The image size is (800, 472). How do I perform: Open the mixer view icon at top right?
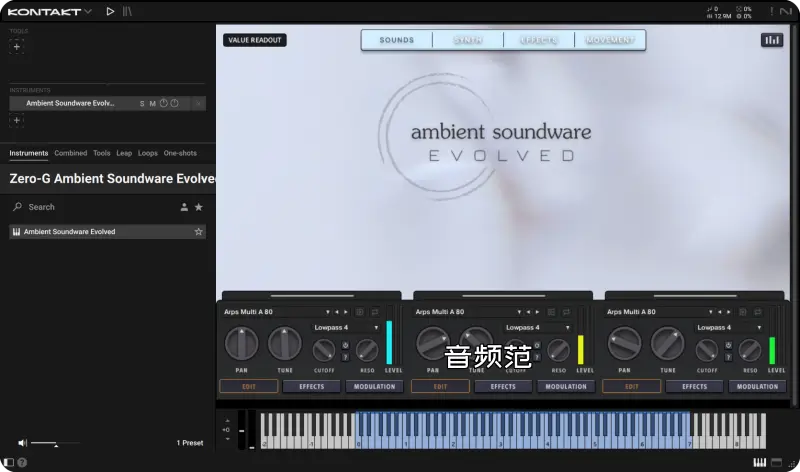[x=771, y=40]
